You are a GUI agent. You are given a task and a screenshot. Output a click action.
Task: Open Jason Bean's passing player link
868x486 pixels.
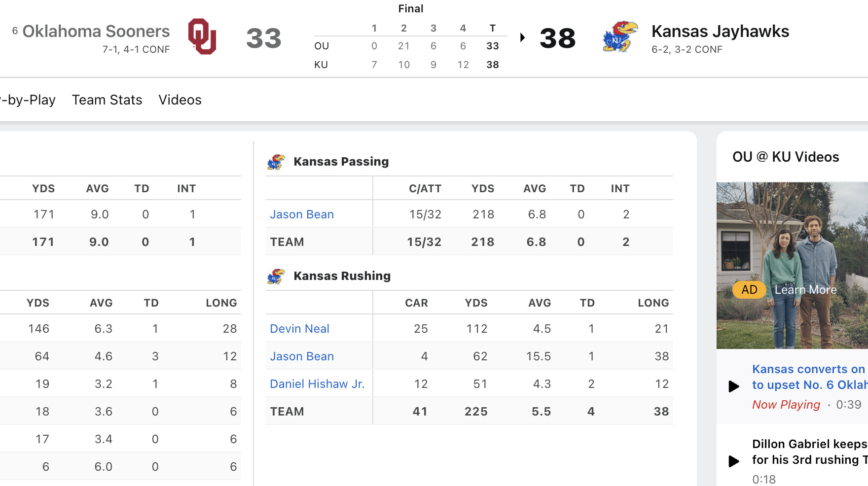(x=302, y=214)
